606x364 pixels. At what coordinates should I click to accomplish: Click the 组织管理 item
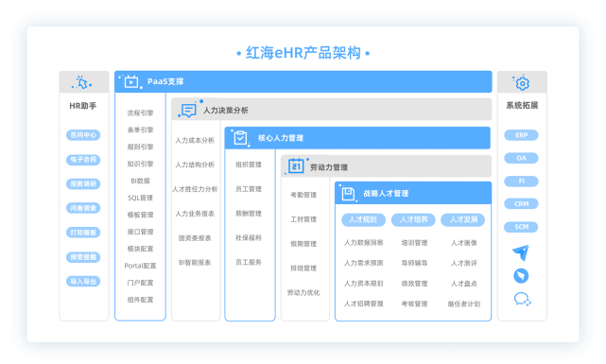(249, 165)
